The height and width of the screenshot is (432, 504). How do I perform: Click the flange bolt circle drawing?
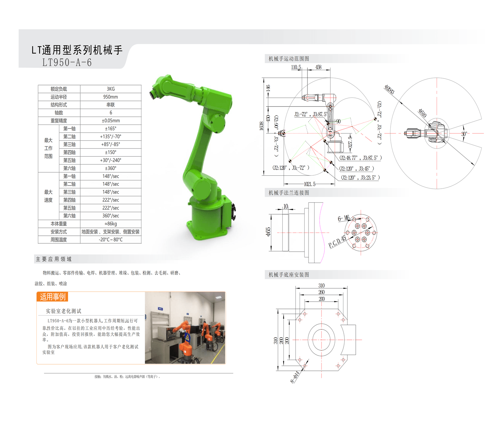click(x=361, y=233)
